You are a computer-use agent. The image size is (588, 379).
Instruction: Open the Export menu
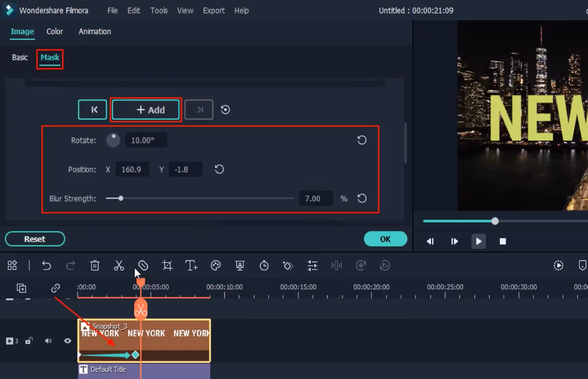(x=214, y=10)
